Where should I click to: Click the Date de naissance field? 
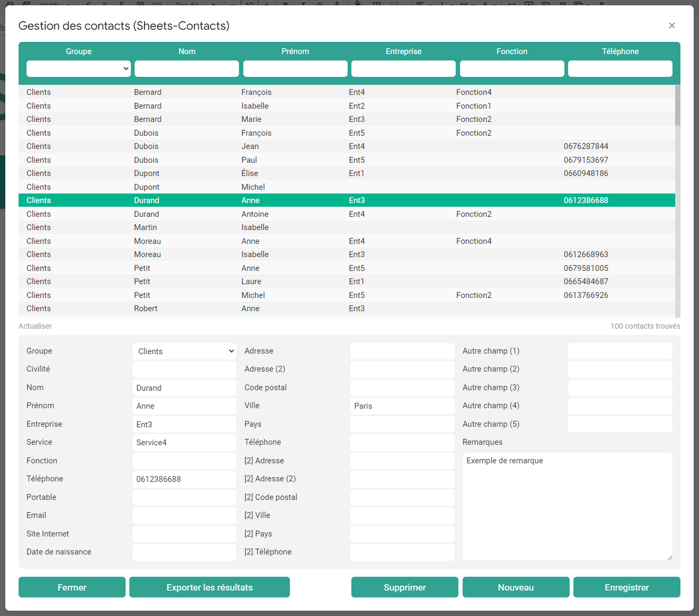185,552
